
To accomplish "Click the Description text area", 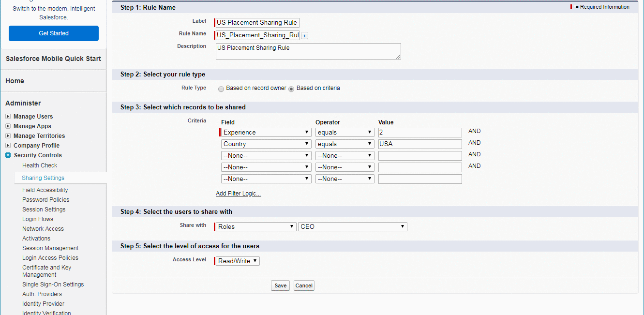I will 308,51.
